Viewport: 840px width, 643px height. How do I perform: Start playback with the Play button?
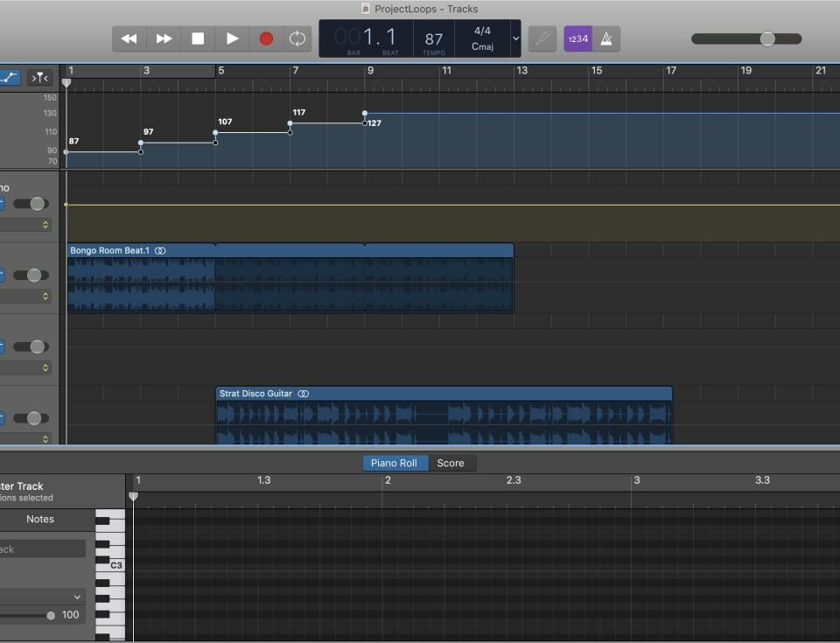[x=232, y=38]
